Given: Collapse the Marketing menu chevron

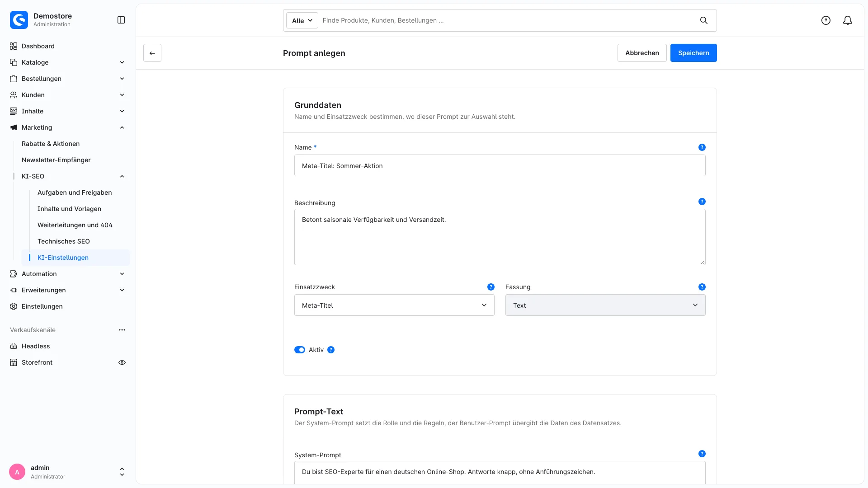Looking at the screenshot, I should coord(122,127).
